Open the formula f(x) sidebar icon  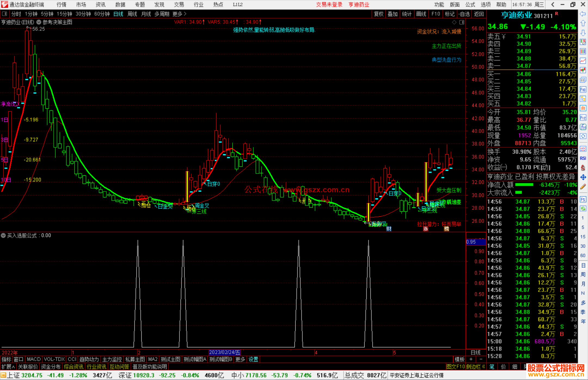(583, 127)
